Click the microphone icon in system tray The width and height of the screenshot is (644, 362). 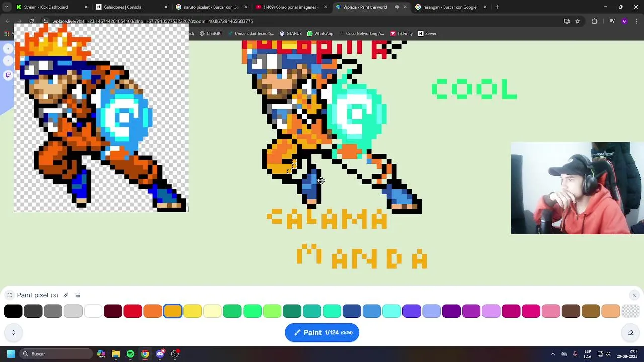tap(575, 354)
